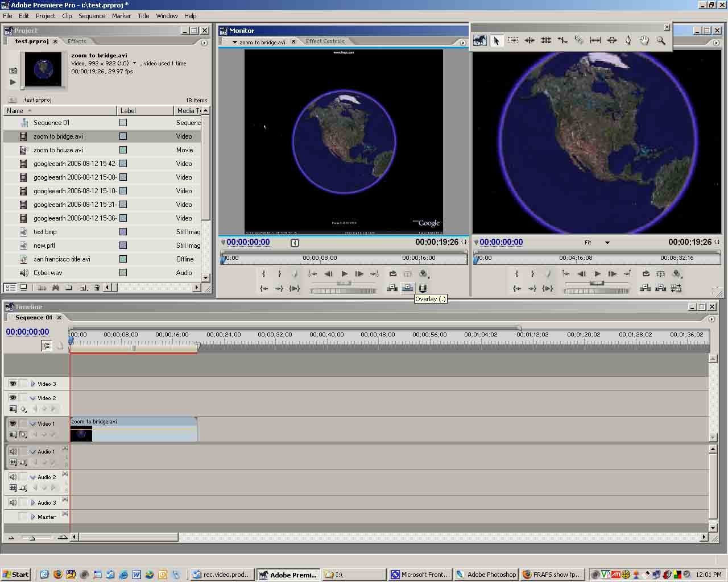Screen dimensions: 728x582
Task: Click the Start button on the taskbar
Action: [16, 575]
